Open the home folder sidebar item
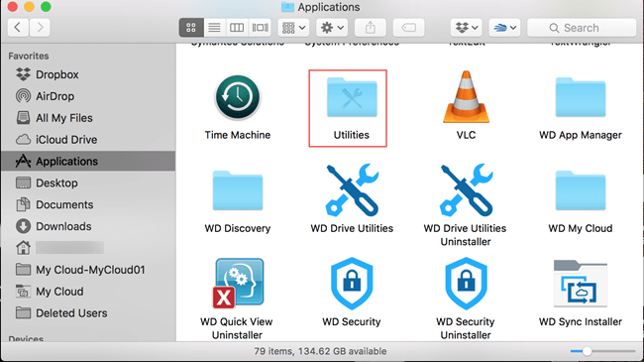This screenshot has width=644, height=362. tap(88, 248)
